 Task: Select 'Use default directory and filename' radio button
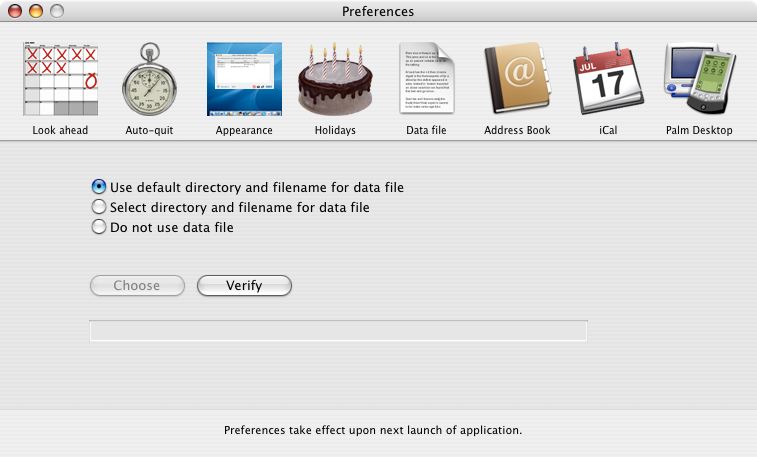(x=99, y=187)
